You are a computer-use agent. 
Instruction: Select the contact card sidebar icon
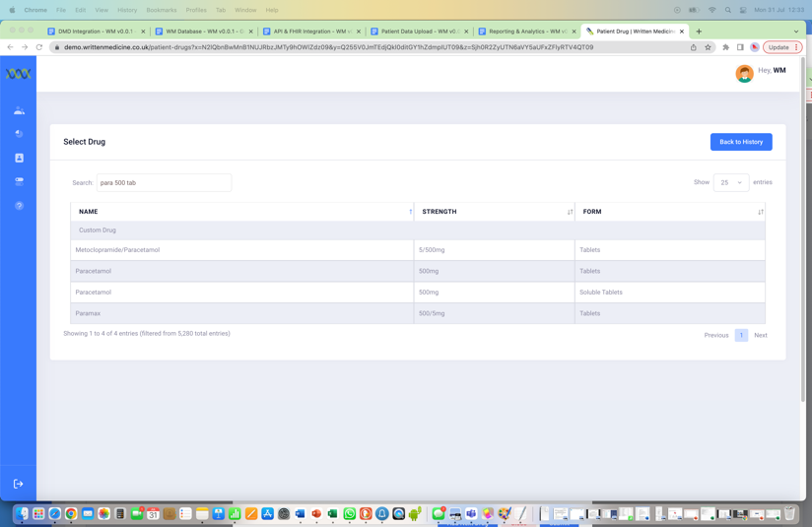point(19,158)
